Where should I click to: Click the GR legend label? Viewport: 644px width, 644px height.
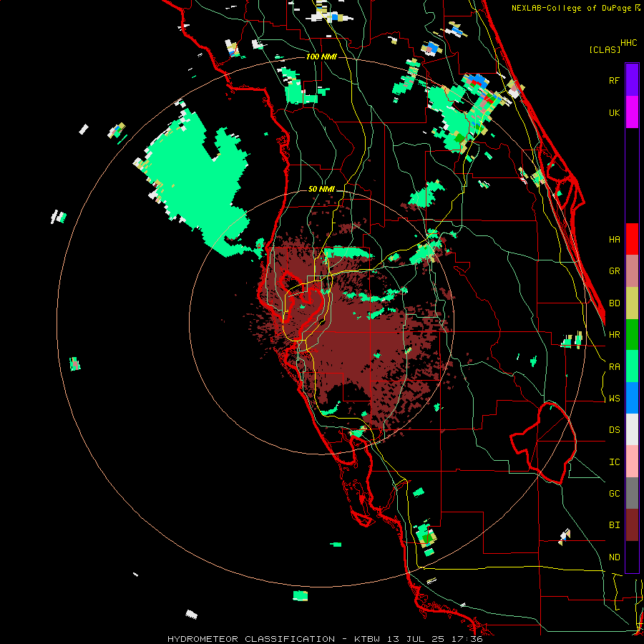click(614, 271)
